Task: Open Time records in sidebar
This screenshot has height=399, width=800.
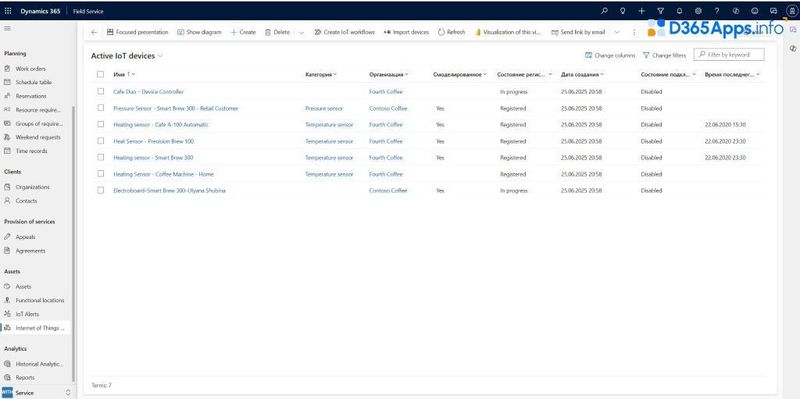Action: pos(32,151)
